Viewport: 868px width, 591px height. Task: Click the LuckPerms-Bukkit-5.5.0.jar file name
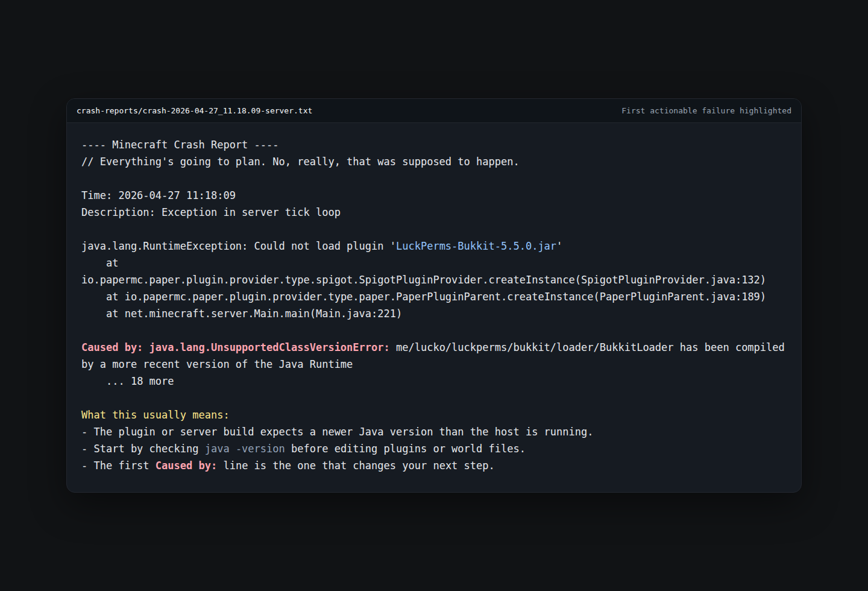tap(476, 246)
